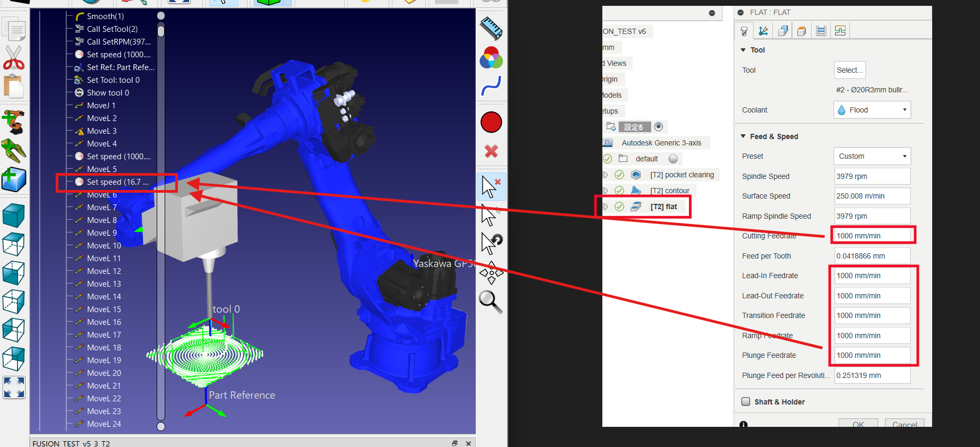Open the Coolant Flood dropdown
The image size is (980, 447).
(872, 110)
